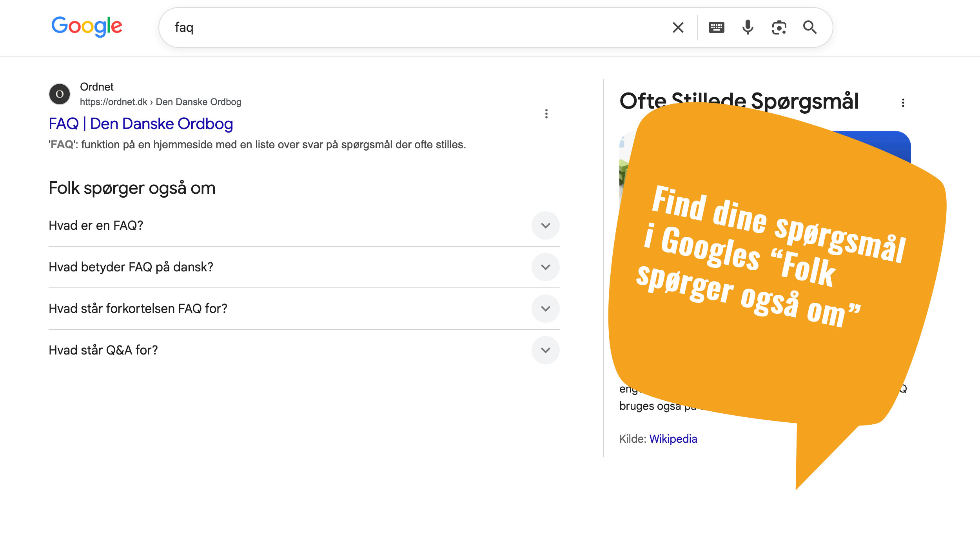Search by image using Google Lens
This screenshot has height=549, width=980.
tap(779, 27)
